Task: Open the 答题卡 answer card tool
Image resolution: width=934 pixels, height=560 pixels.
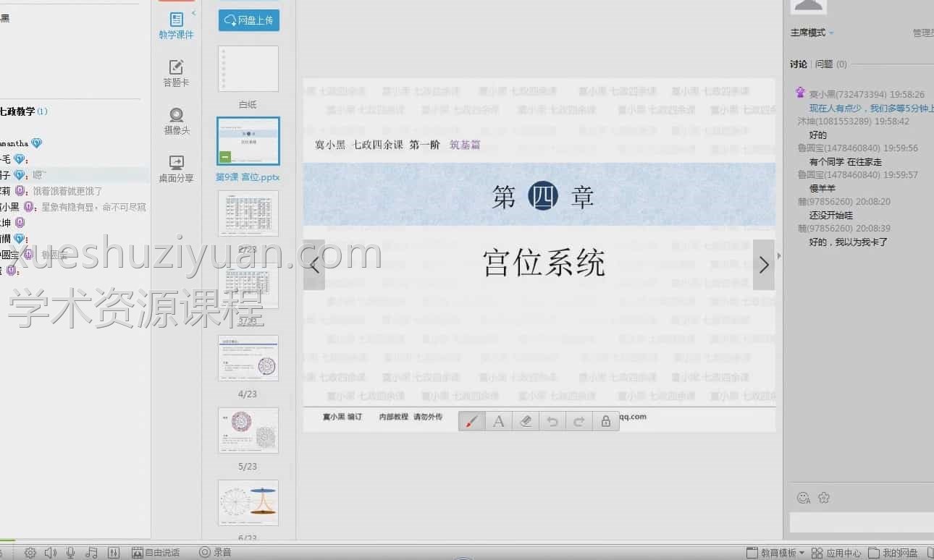Action: tap(176, 72)
